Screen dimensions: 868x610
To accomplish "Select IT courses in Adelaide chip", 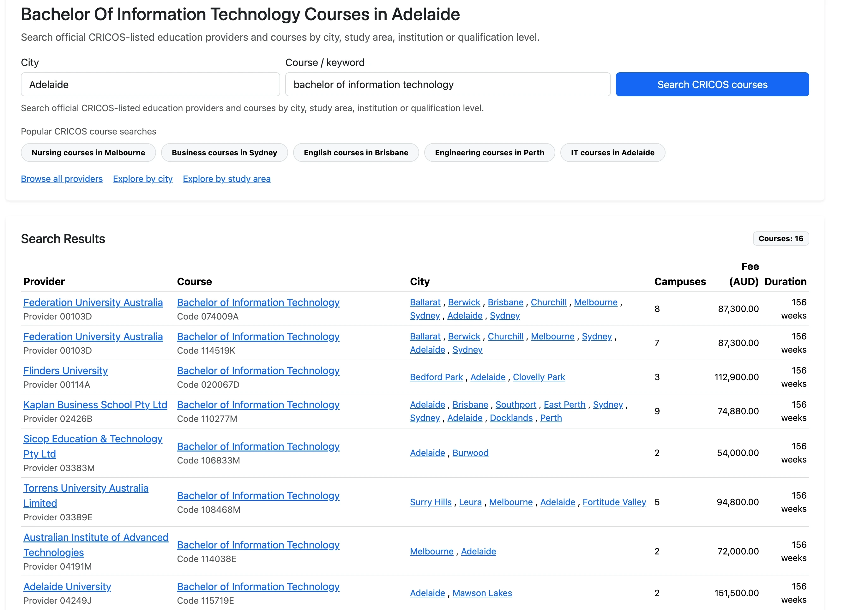I will pyautogui.click(x=612, y=153).
